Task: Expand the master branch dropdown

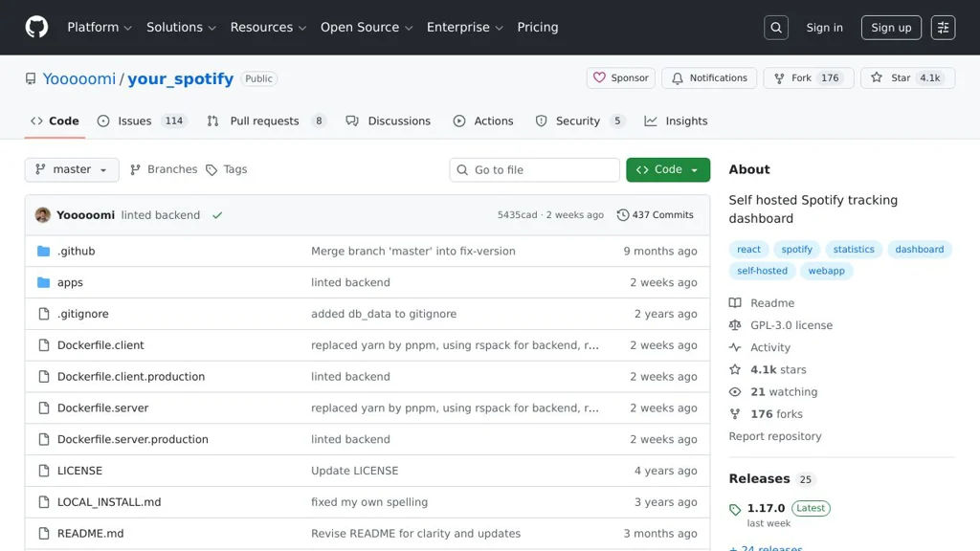Action: [x=72, y=169]
